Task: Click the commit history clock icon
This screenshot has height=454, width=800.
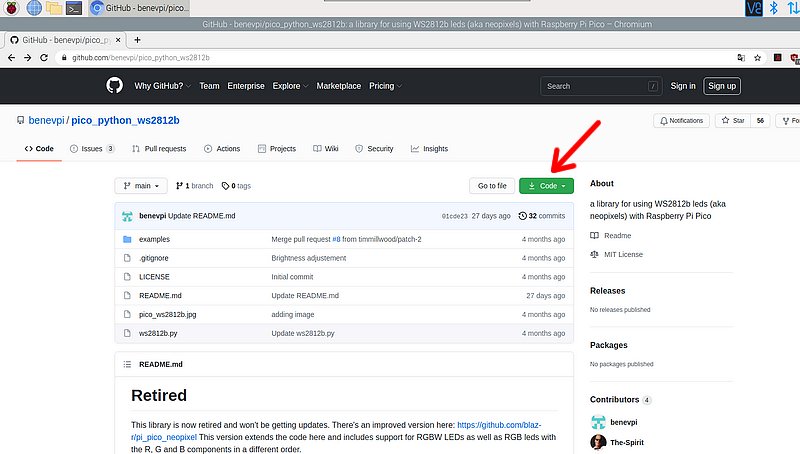Action: point(522,216)
